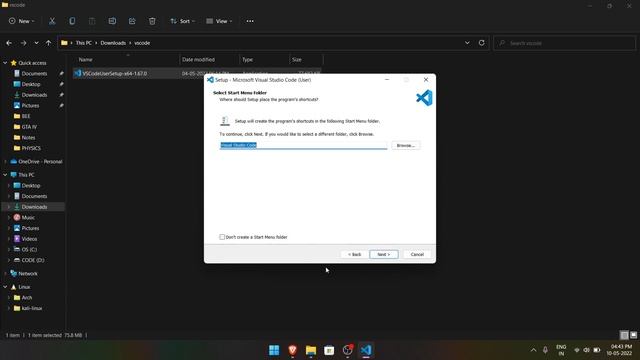
Task: Open the PHYSICS folder in sidebar
Action: [x=31, y=148]
